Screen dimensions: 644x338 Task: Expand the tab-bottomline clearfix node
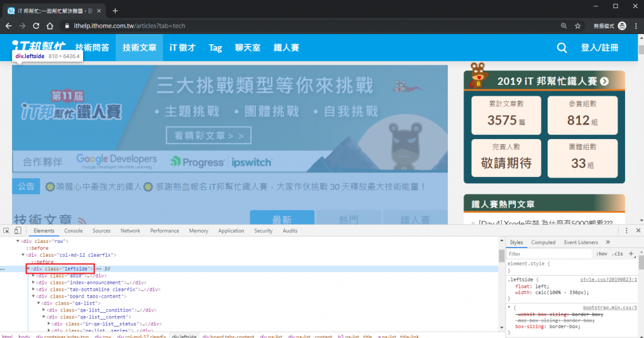click(x=33, y=290)
